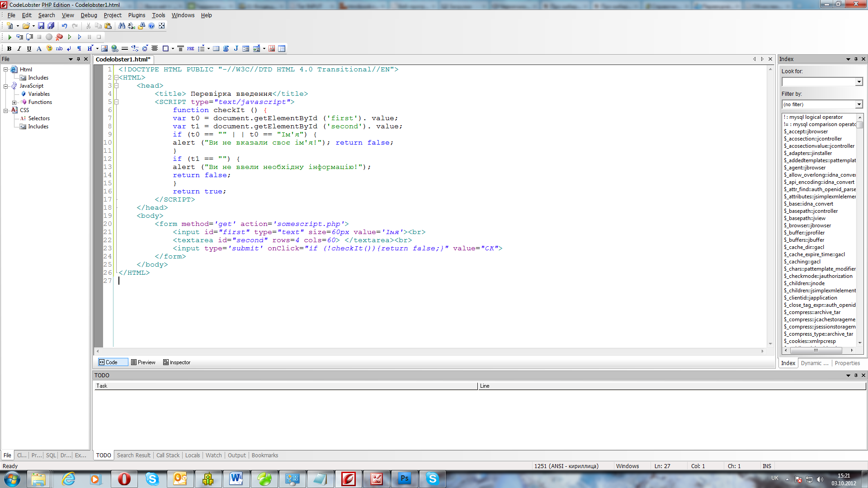Collapse the Html tree node
The width and height of the screenshot is (868, 488).
click(6, 69)
